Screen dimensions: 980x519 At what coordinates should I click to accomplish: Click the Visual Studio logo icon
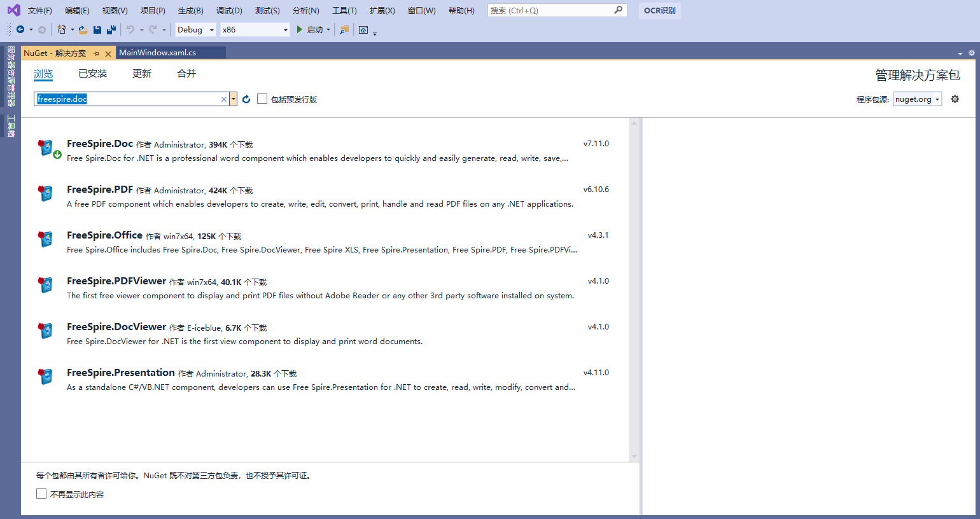click(x=13, y=10)
